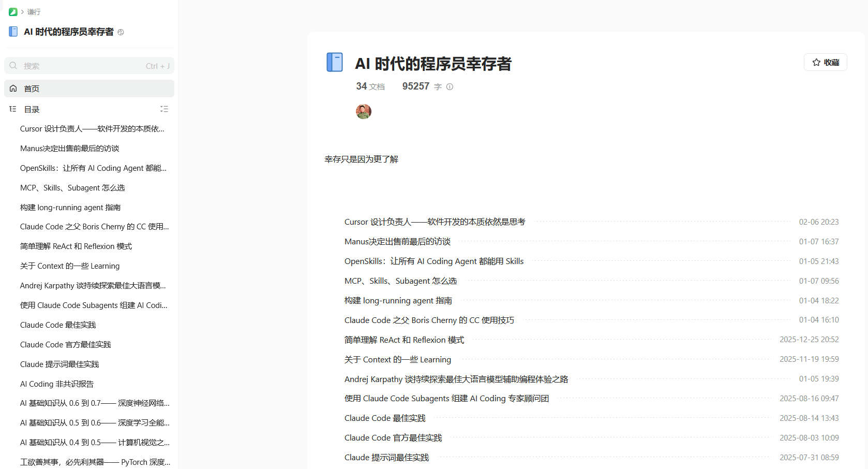Open main list link Claude 提示词最佳实践
868x469 pixels.
coord(387,458)
